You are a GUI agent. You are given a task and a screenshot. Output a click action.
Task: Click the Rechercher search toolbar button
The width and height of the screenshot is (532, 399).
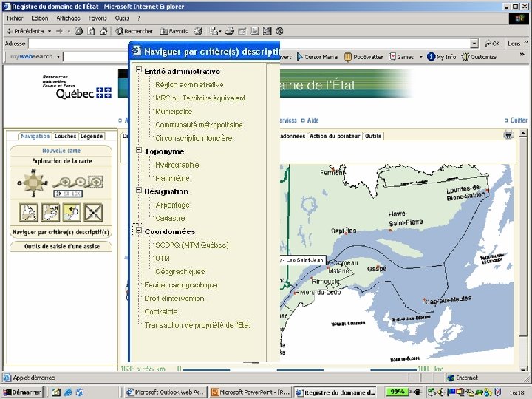(x=134, y=31)
